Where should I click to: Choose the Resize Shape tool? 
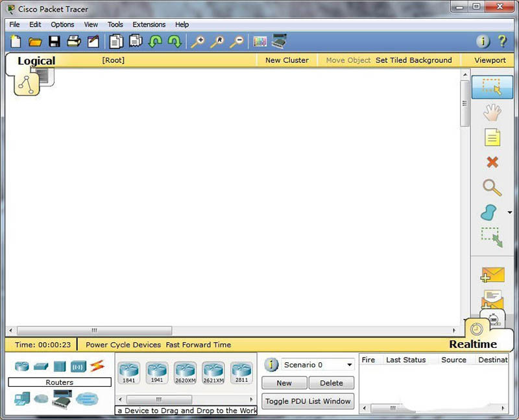492,237
